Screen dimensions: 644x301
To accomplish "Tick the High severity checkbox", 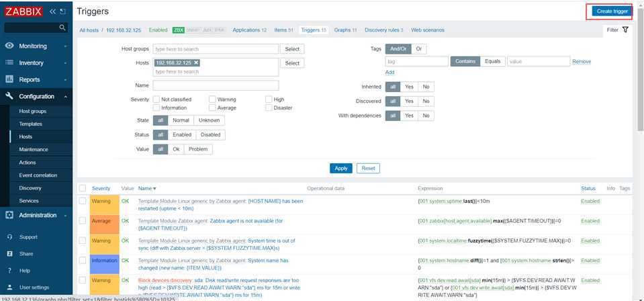I will (x=269, y=99).
